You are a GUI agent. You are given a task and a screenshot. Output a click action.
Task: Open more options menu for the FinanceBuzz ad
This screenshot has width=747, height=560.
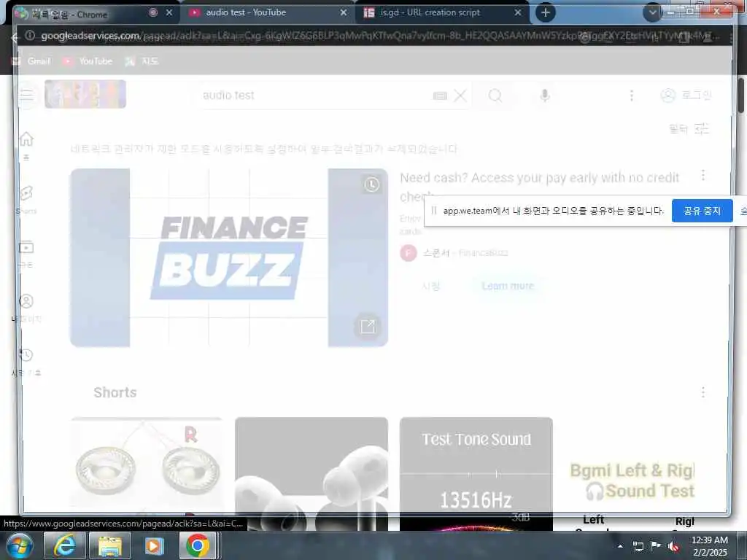pyautogui.click(x=703, y=175)
